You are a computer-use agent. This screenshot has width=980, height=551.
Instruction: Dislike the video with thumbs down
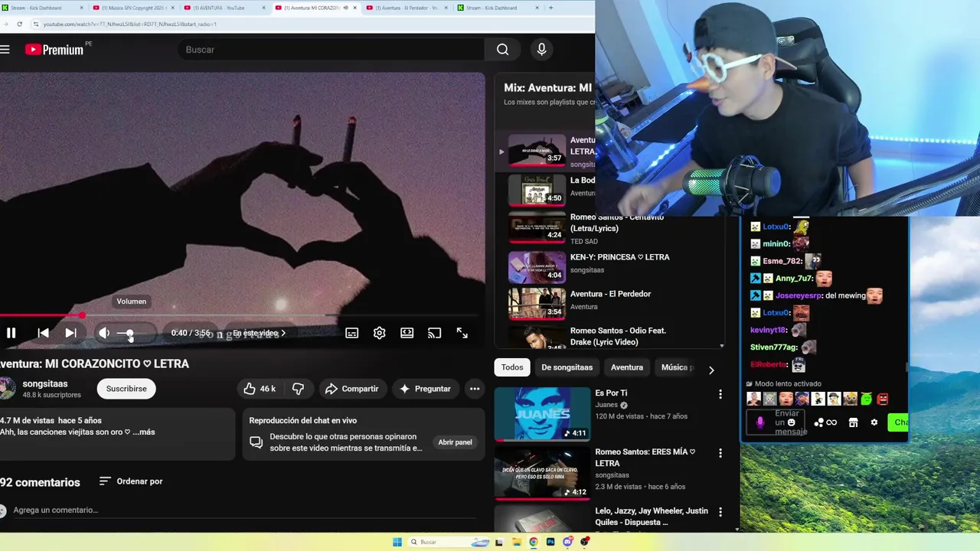298,389
